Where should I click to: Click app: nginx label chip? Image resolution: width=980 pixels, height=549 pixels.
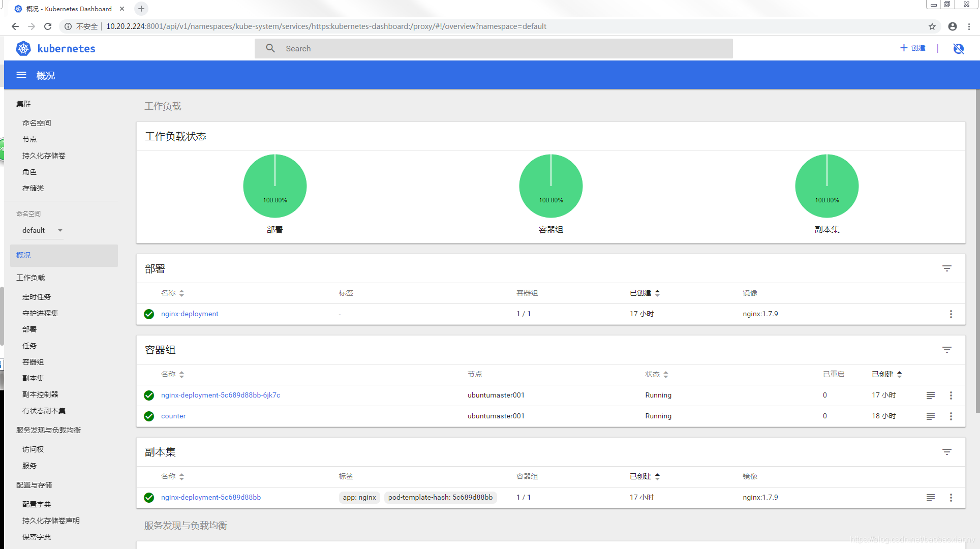(x=359, y=498)
